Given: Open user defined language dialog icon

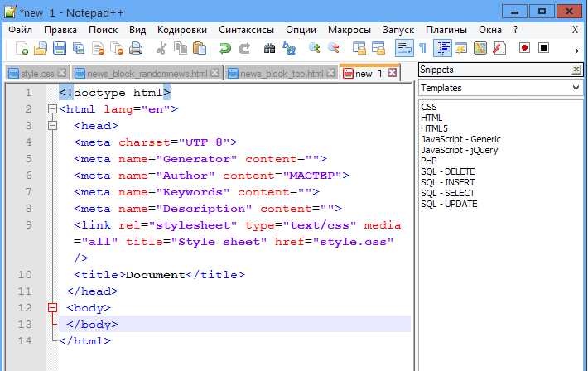Looking at the screenshot, I should click(x=461, y=48).
